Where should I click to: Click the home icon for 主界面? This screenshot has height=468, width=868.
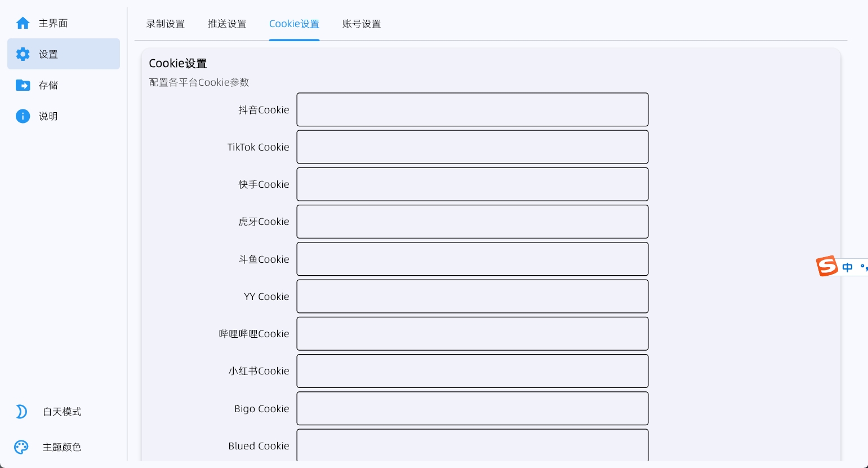[x=23, y=23]
